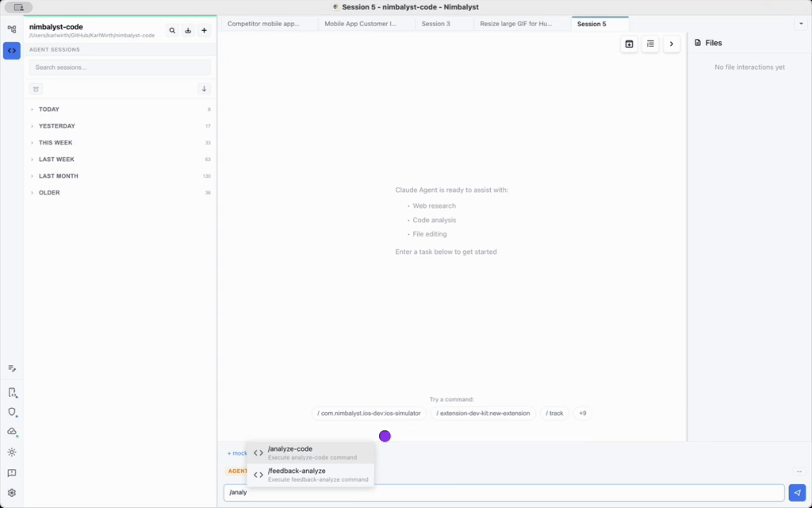Open the feedback message icon in sidebar

tap(11, 471)
